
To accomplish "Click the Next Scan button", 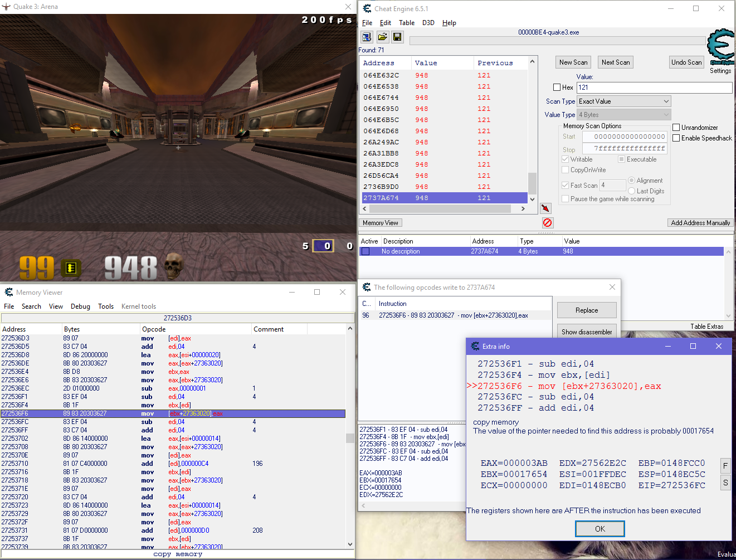I will tap(616, 62).
